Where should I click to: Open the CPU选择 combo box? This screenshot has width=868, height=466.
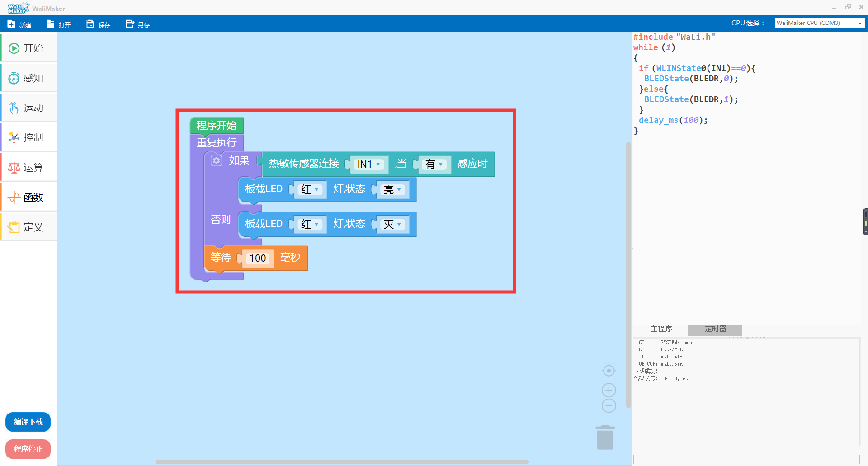[x=819, y=23]
